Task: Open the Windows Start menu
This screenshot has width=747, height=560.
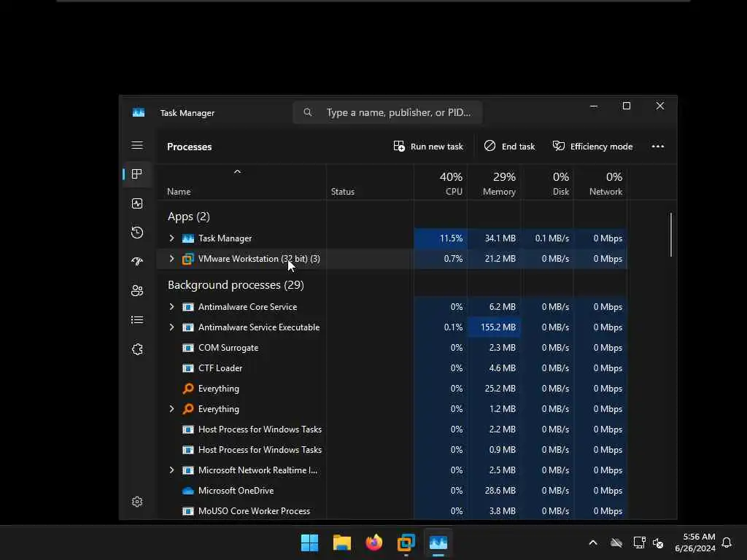Action: [309, 542]
